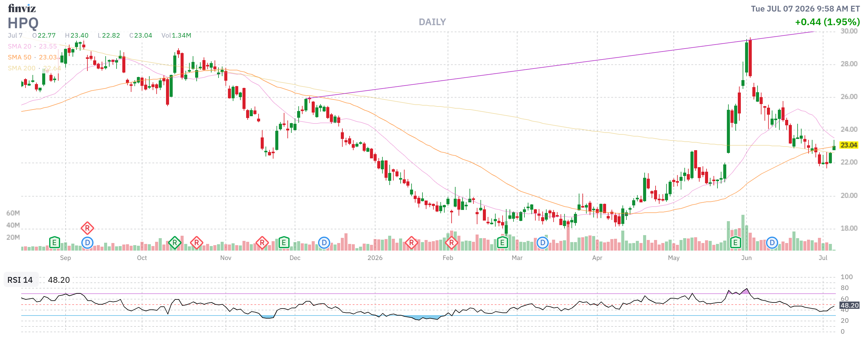Click the green R diamond in October

point(175,242)
